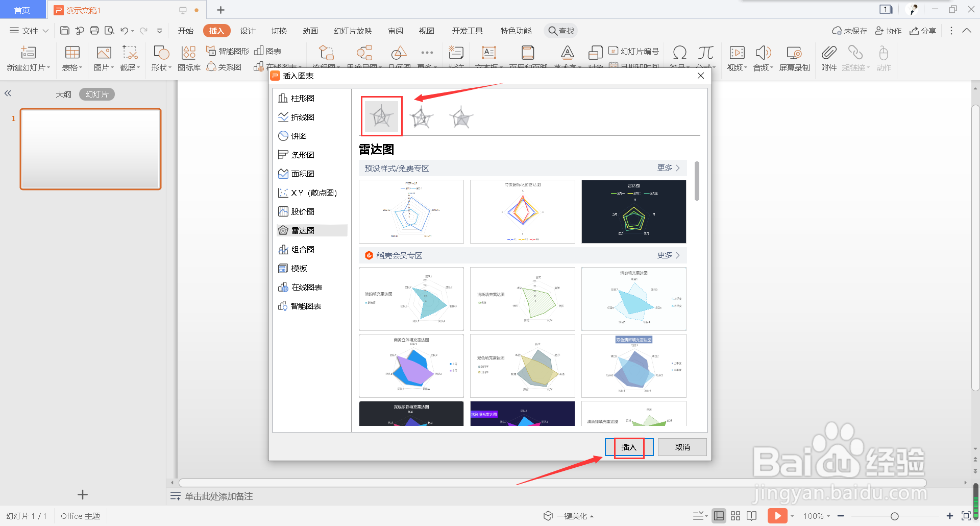
Task: Open the 视图 ribbon tab
Action: point(426,31)
